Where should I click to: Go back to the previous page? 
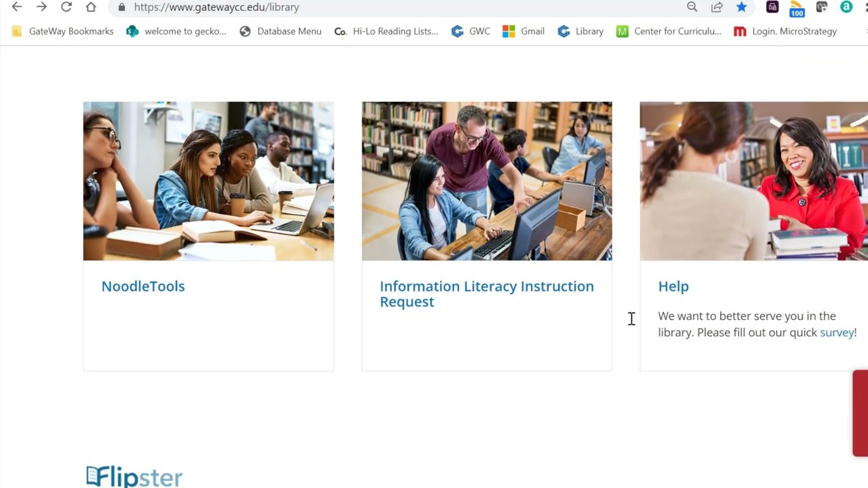click(17, 7)
